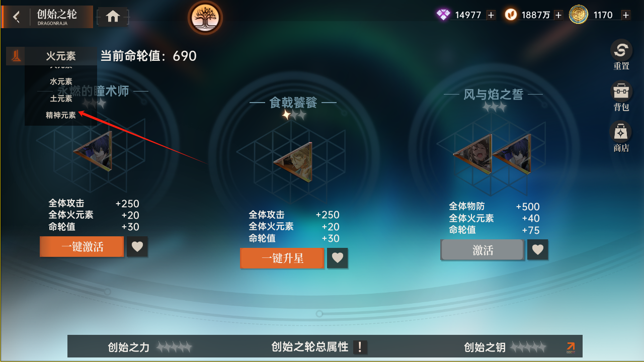Choose 水元素 in the element list

61,81
